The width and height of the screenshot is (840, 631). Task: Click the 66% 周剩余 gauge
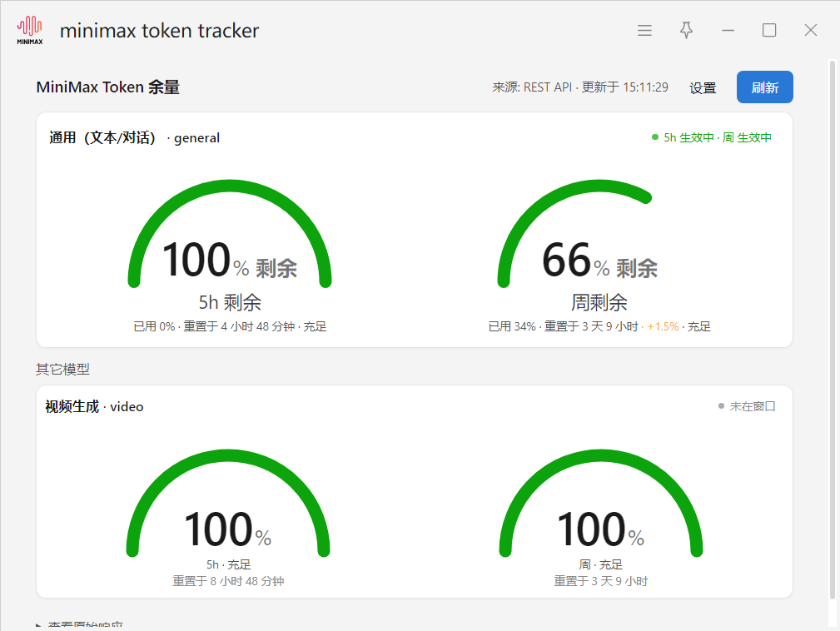coord(599,234)
